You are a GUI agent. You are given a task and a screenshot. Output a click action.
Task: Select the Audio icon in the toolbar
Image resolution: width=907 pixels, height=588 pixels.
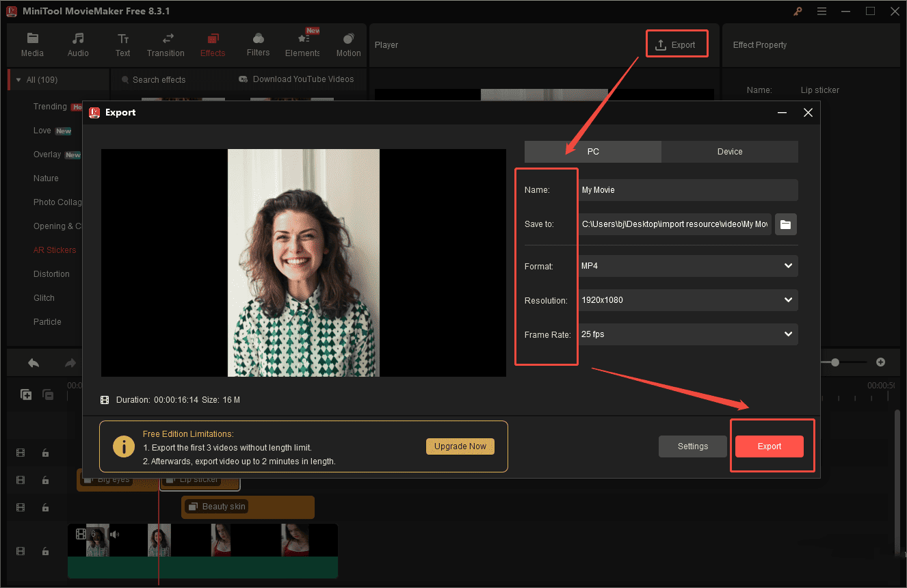click(77, 44)
